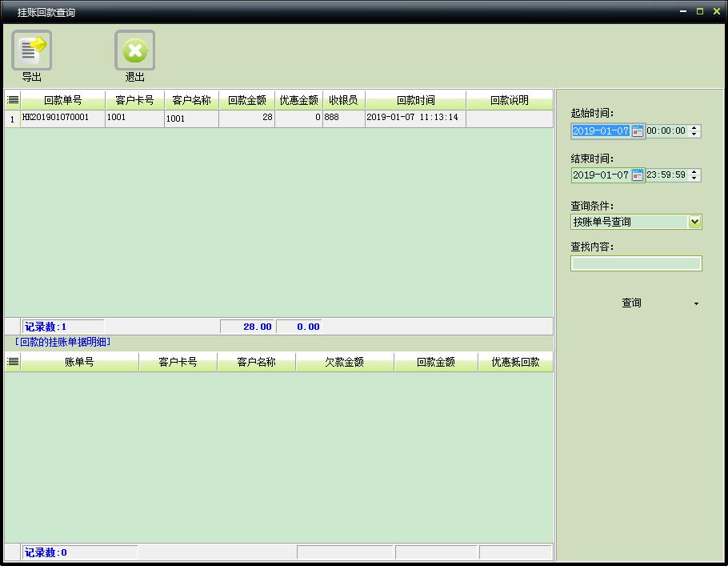Image resolution: width=728 pixels, height=566 pixels.
Task: Open the 按账单号查询 combo box
Action: pyautogui.click(x=636, y=222)
